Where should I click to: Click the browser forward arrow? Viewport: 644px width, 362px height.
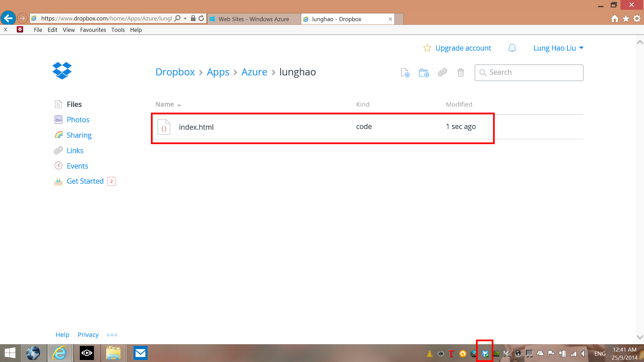[22, 18]
